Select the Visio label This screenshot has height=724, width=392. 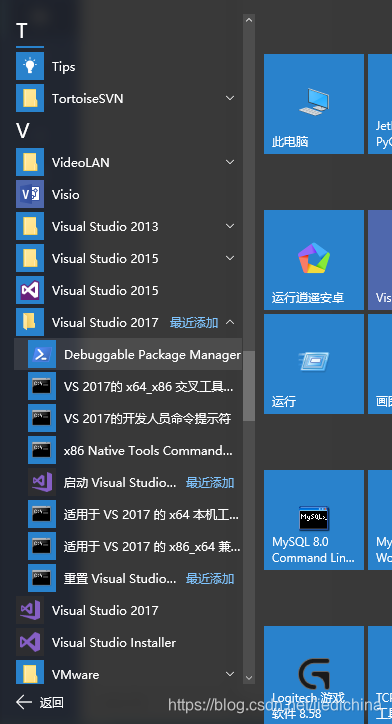click(66, 194)
